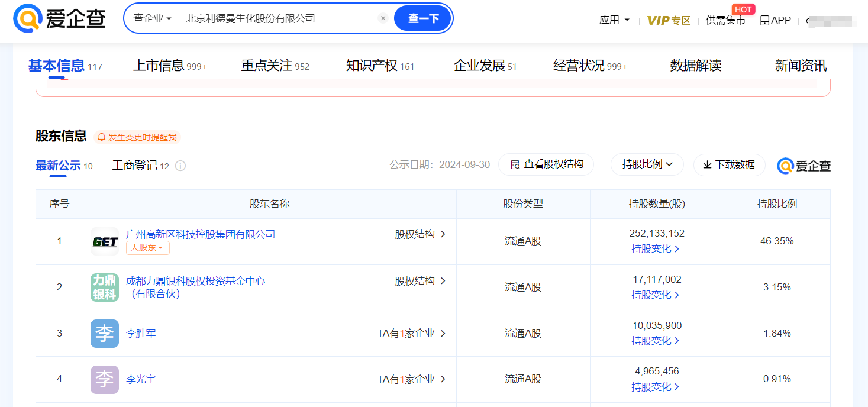
Task: Click the 3.15% shareholding ratio cell
Action: [x=777, y=288]
